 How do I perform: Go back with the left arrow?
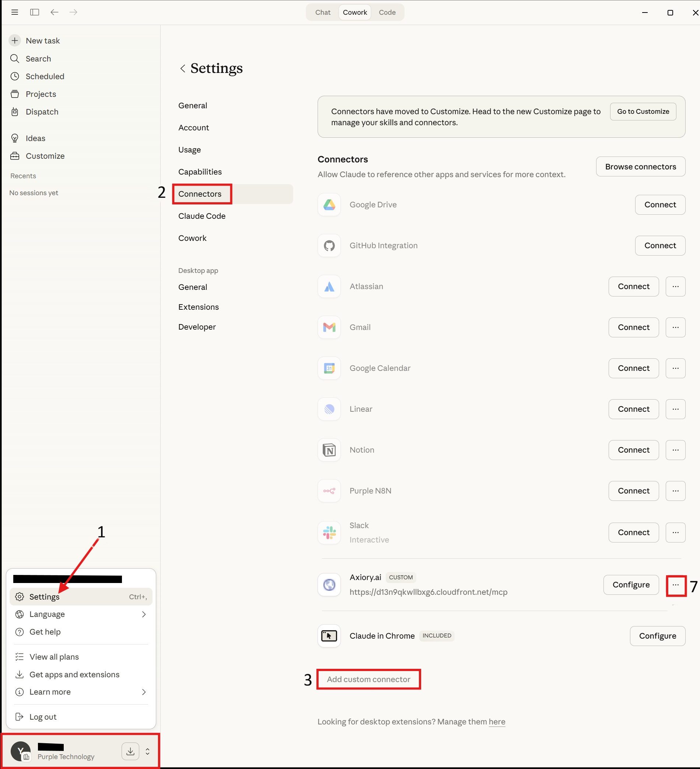pos(54,12)
